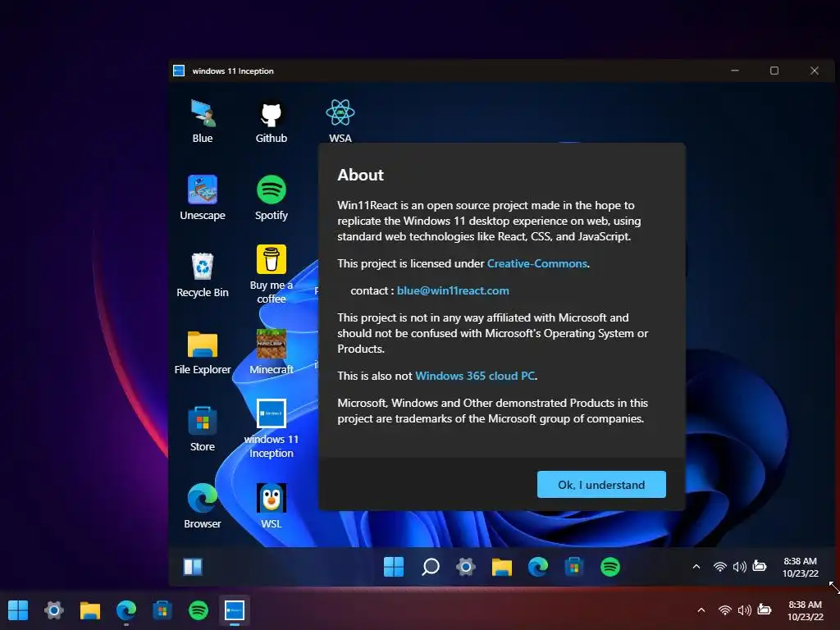The width and height of the screenshot is (840, 630).
Task: Open the Blue desktop icon
Action: pos(203,121)
